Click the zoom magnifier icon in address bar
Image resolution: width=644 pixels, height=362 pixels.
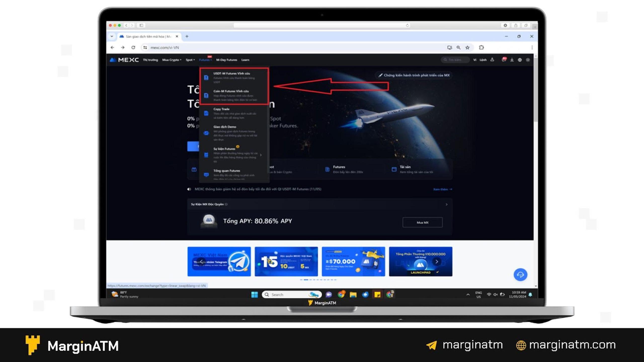point(459,48)
